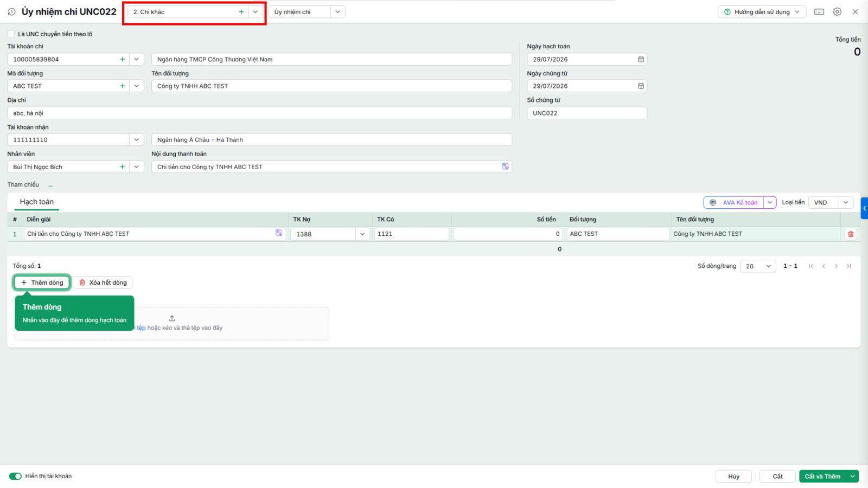
Task: Click the 'Ngân hàng Á Châu - Hà Thành' field
Action: [331, 140]
